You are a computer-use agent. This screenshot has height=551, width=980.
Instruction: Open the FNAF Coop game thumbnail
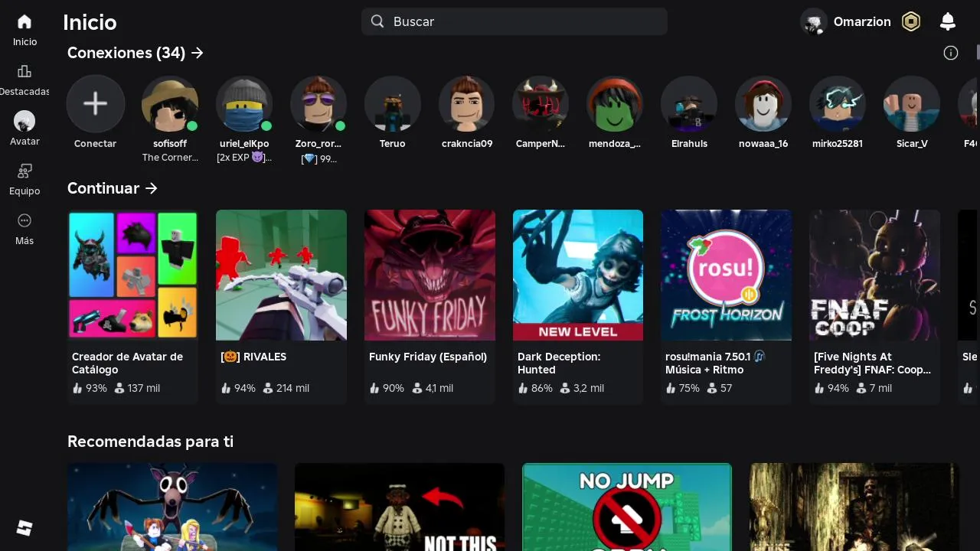pos(875,275)
